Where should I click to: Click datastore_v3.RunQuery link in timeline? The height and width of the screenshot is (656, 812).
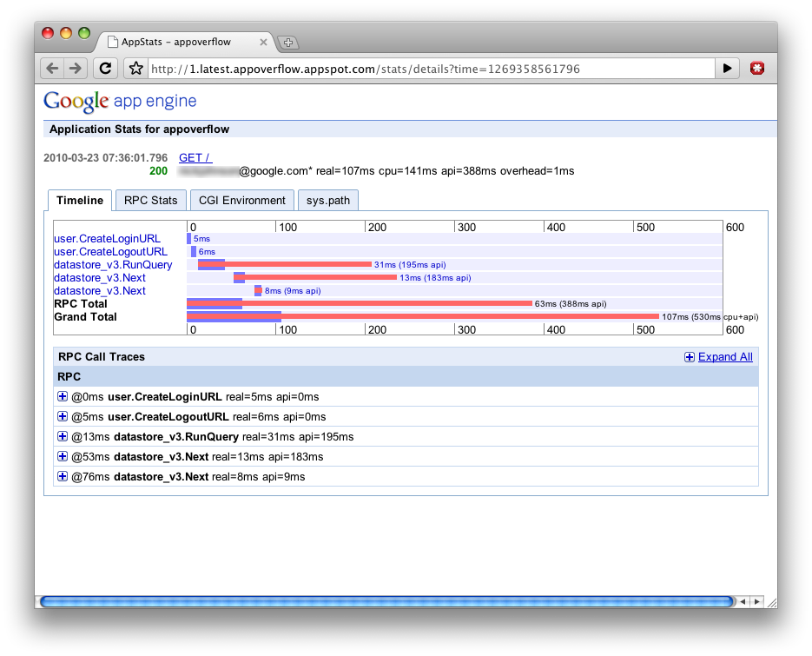[x=113, y=265]
